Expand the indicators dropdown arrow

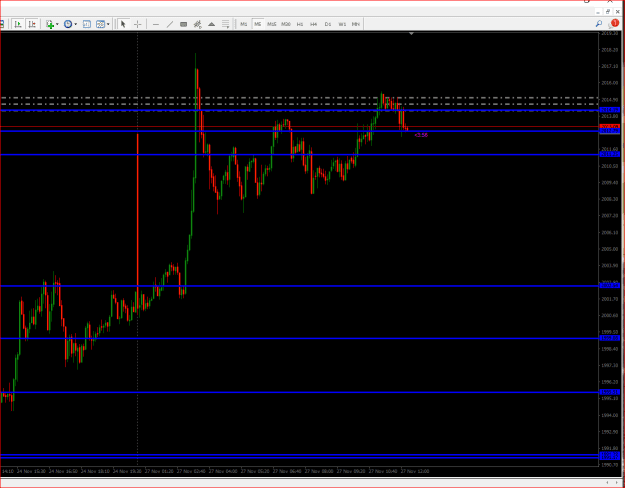tap(57, 24)
